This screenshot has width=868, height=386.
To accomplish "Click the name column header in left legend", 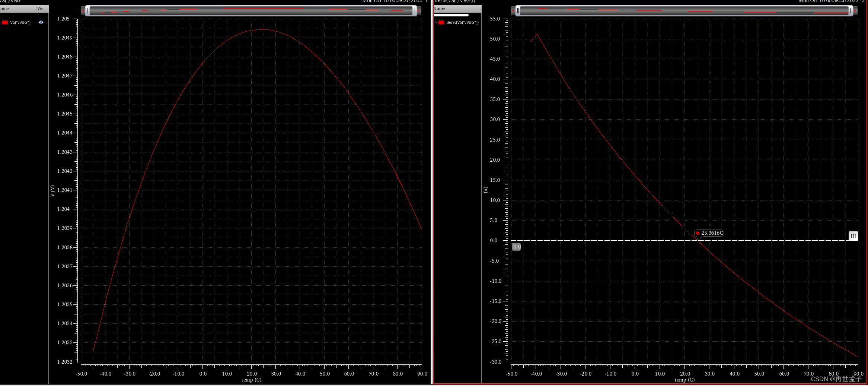I will (x=18, y=9).
